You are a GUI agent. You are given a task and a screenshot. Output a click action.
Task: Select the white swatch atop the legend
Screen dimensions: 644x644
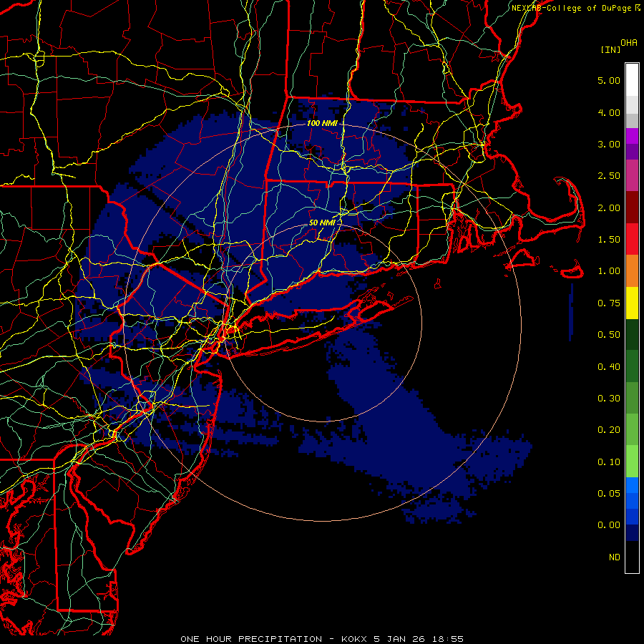[632, 80]
